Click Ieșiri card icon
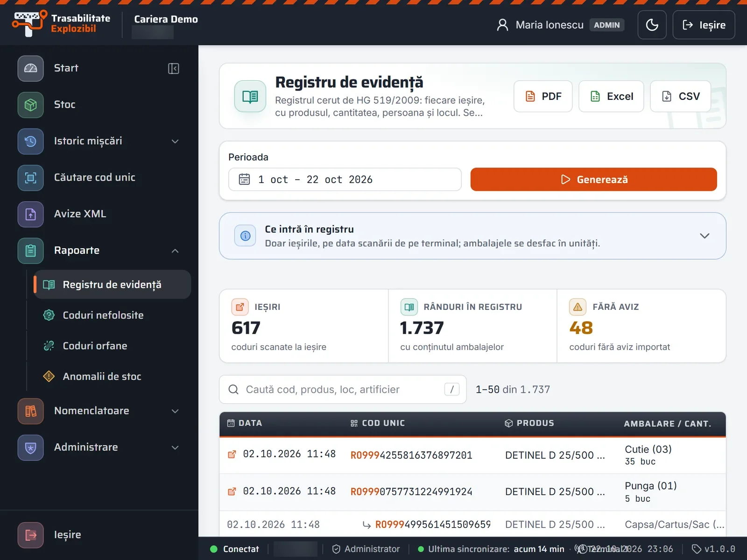Screen dimensions: 747x560 pyautogui.click(x=240, y=307)
